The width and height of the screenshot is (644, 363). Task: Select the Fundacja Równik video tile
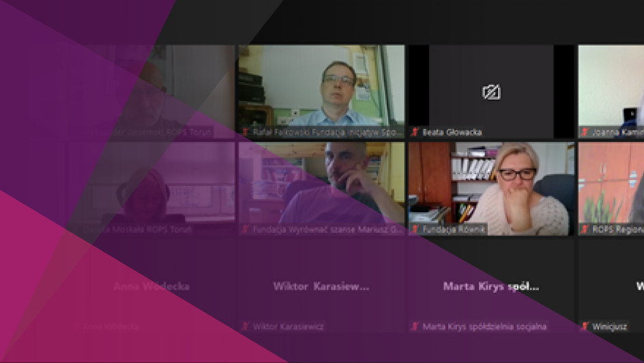[x=491, y=188]
